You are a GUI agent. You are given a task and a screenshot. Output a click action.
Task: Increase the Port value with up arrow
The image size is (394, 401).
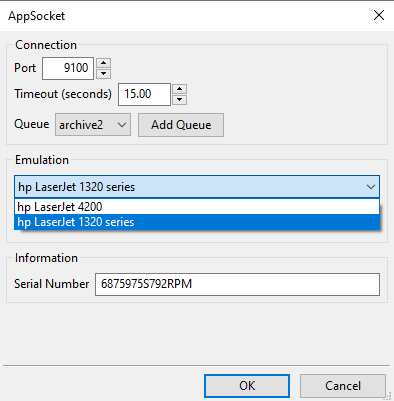click(103, 63)
